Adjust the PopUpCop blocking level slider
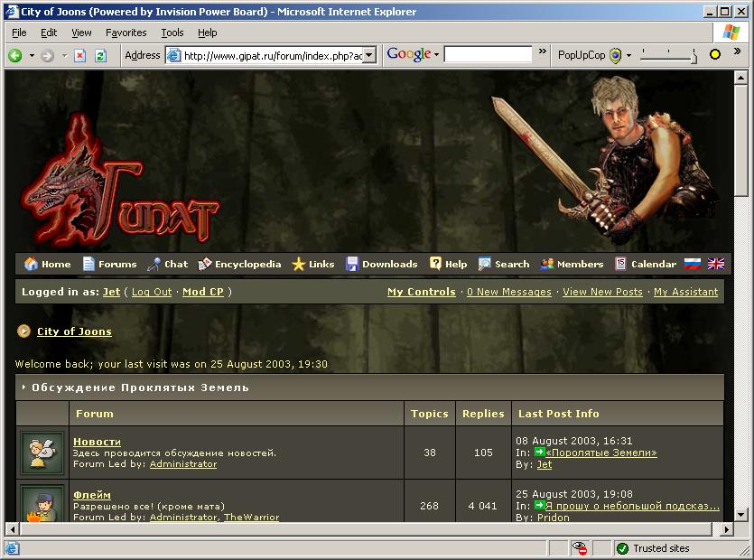Image resolution: width=754 pixels, height=560 pixels. (693, 56)
